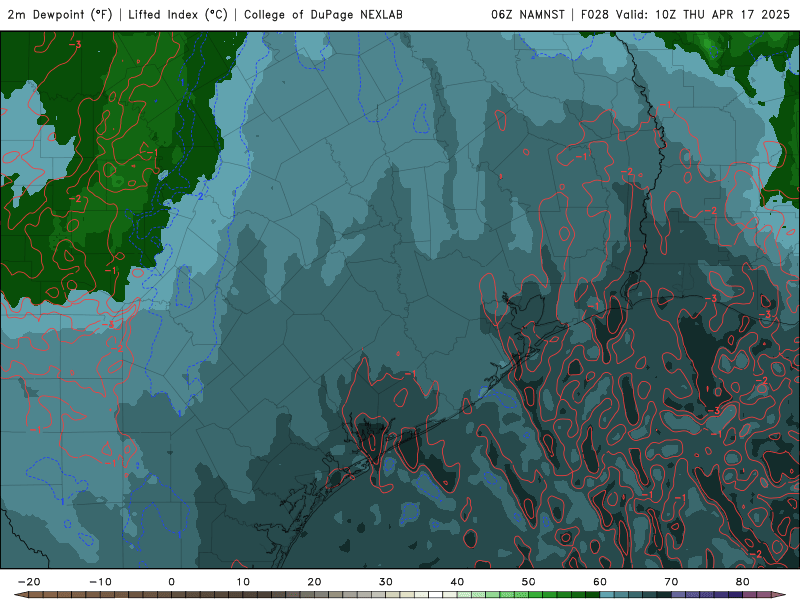Click the -10 label on the color scale

tap(100, 582)
